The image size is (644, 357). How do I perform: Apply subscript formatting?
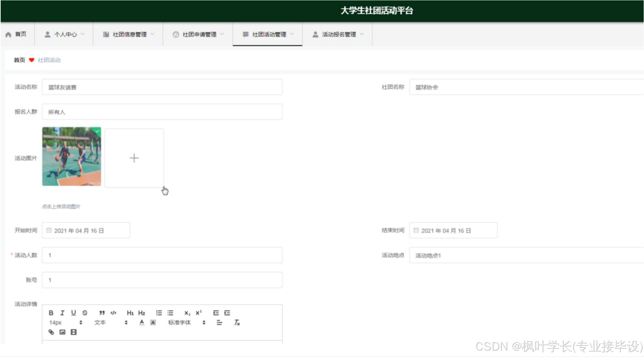(188, 313)
